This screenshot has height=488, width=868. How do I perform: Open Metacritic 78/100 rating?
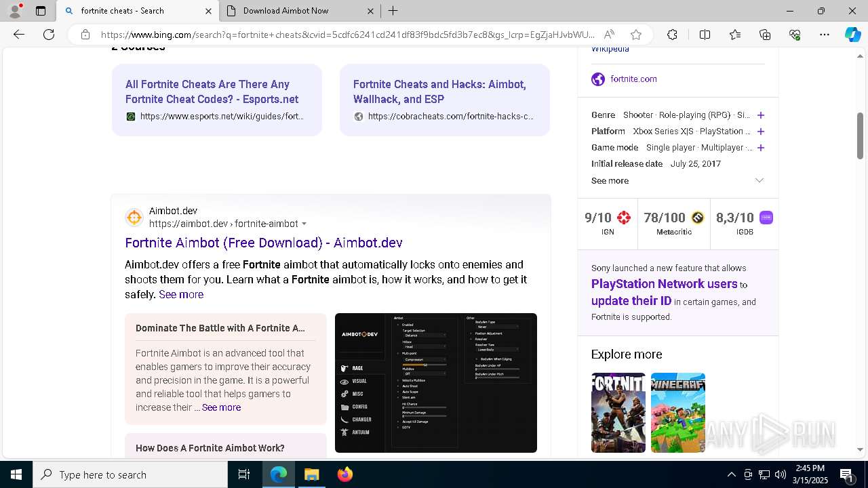pyautogui.click(x=674, y=223)
